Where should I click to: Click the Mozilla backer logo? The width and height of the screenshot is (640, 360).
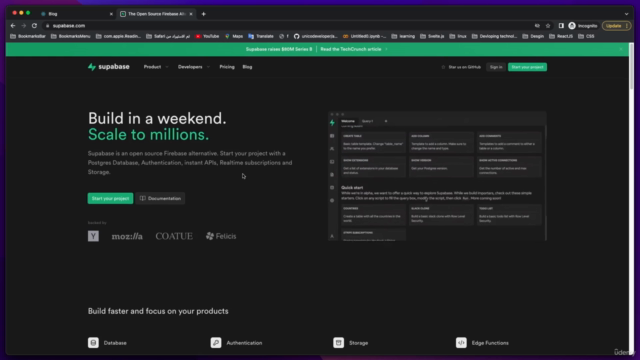point(127,236)
